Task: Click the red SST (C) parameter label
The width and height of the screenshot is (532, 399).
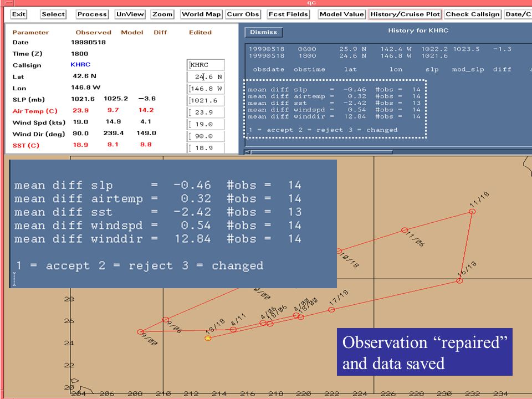Action: click(x=26, y=146)
